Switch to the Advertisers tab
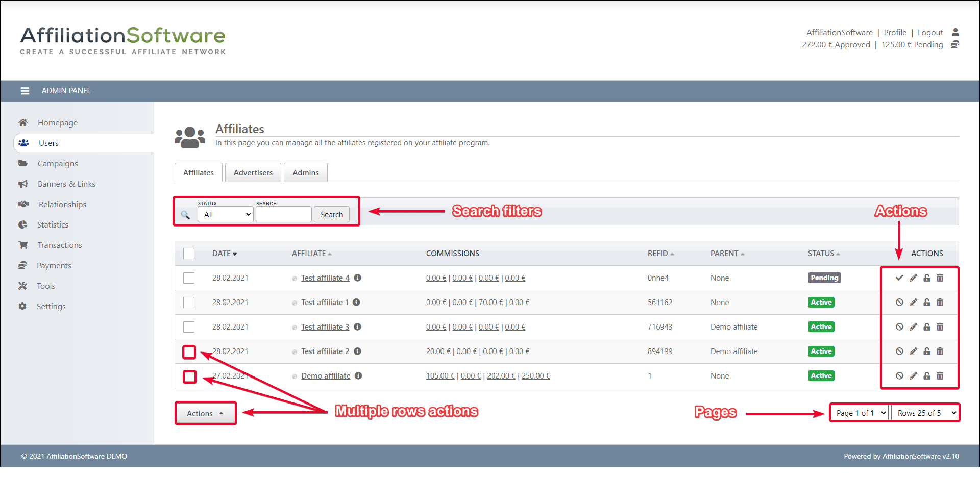The image size is (980, 478). (x=253, y=173)
